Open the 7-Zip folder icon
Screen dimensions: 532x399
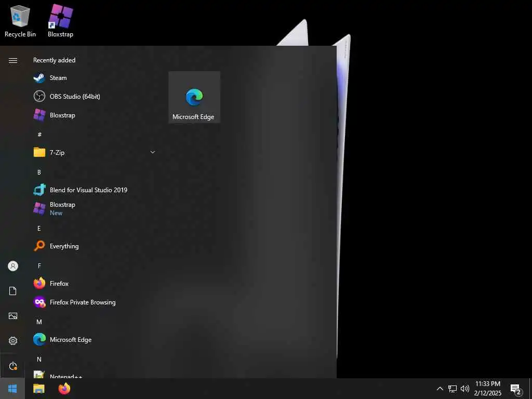click(39, 152)
